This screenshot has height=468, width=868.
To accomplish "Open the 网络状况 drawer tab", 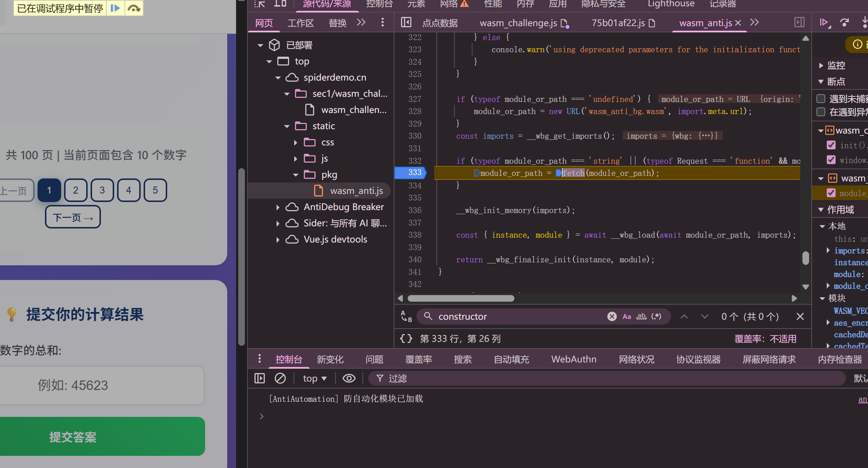I will pyautogui.click(x=636, y=359).
